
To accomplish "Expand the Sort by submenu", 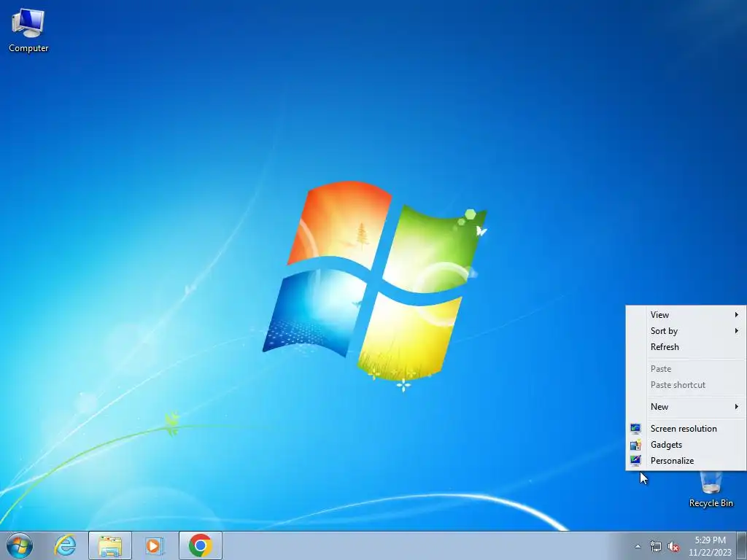I will pyautogui.click(x=686, y=331).
